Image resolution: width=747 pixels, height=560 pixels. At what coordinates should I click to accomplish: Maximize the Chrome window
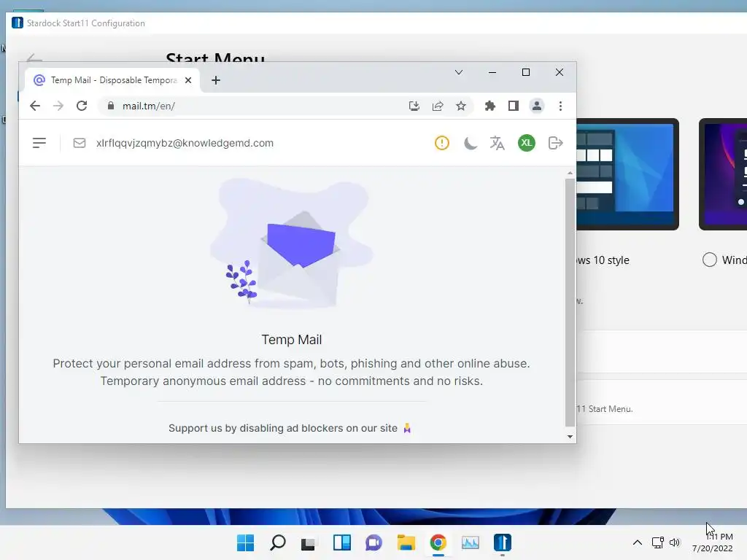coord(526,72)
